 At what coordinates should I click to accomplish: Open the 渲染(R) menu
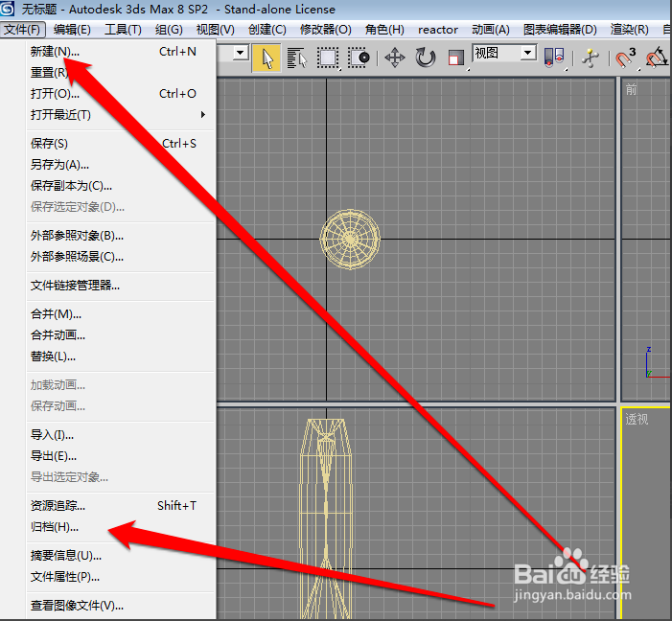[x=629, y=30]
